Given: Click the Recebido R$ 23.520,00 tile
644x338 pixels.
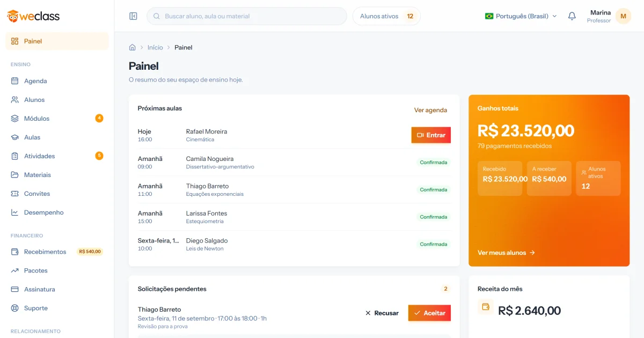Looking at the screenshot, I should click(500, 178).
